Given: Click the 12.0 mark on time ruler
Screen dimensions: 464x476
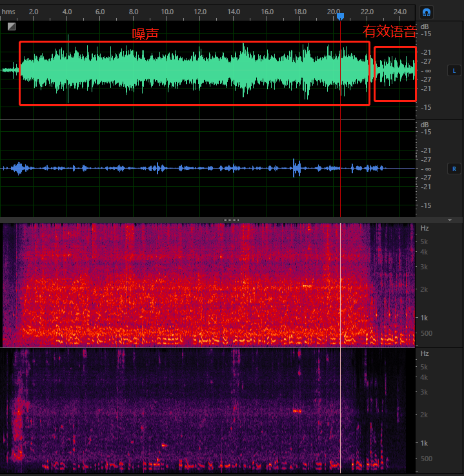Looking at the screenshot, I should 200,12.
